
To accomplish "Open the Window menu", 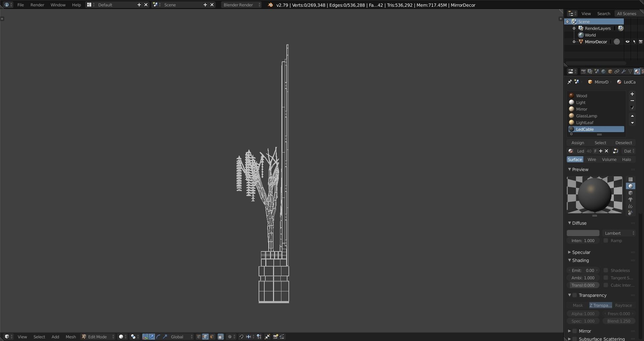I will coord(58,5).
